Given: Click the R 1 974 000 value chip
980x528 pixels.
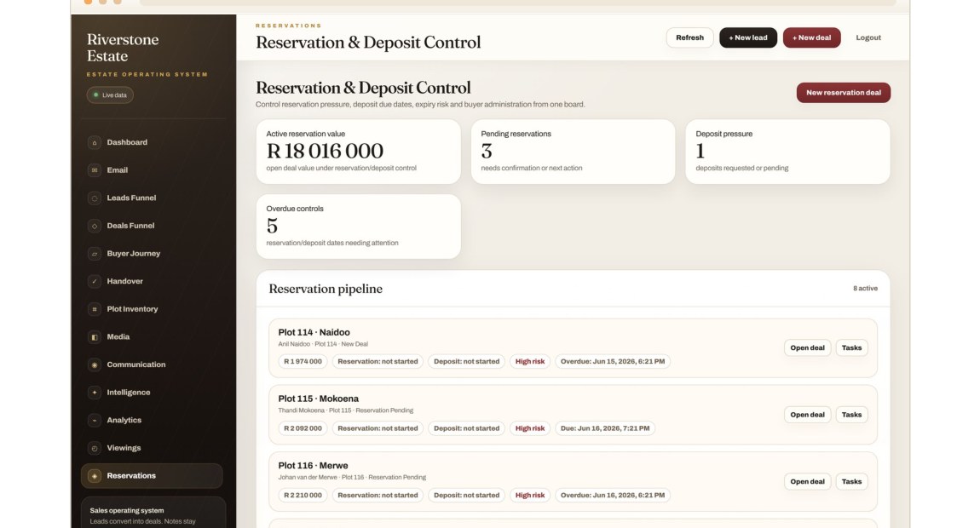Looking at the screenshot, I should 303,362.
